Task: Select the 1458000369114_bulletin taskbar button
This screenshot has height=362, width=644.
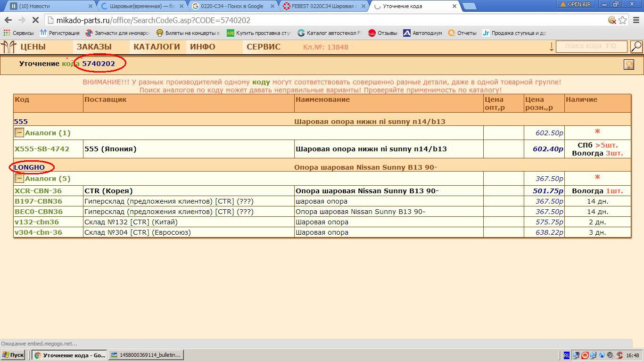Action: (146, 355)
